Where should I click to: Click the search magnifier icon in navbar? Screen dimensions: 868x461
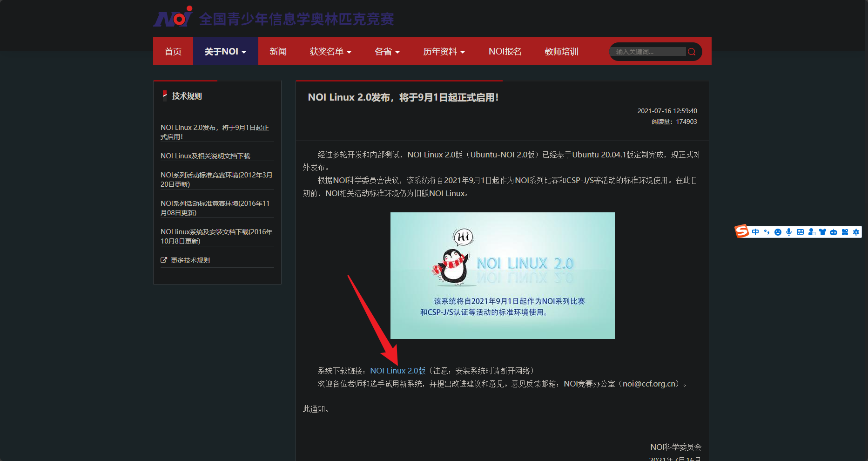(692, 52)
